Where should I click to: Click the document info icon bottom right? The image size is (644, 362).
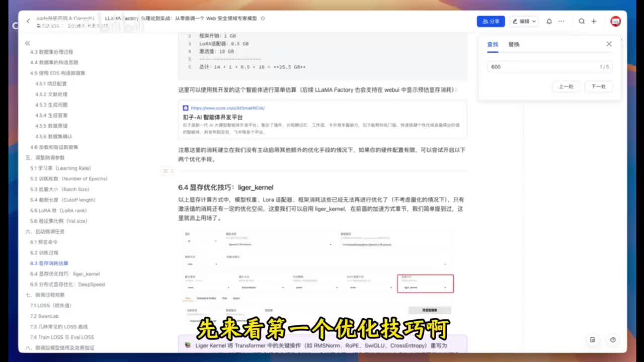coord(593,339)
